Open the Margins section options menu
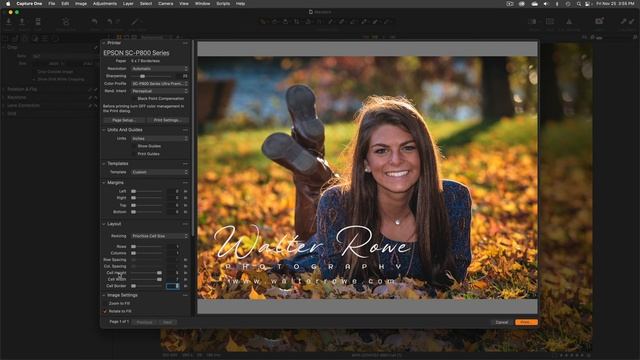640x360 pixels. coord(185,183)
